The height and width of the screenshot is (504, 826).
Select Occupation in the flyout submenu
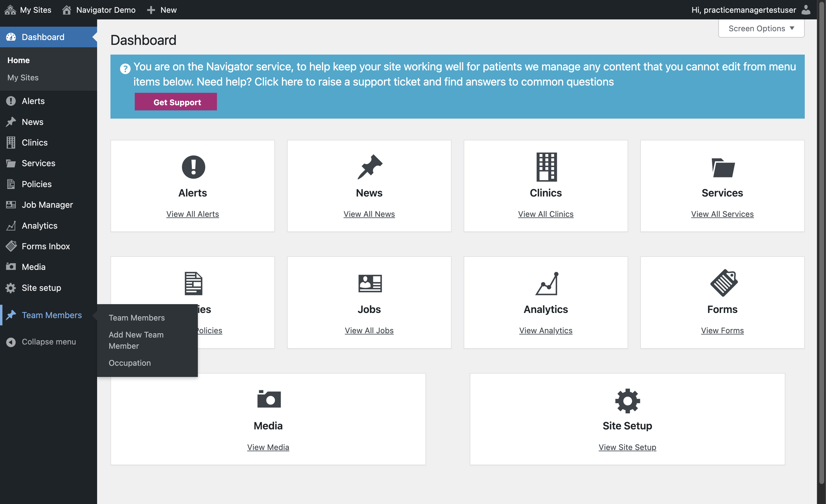pos(130,363)
